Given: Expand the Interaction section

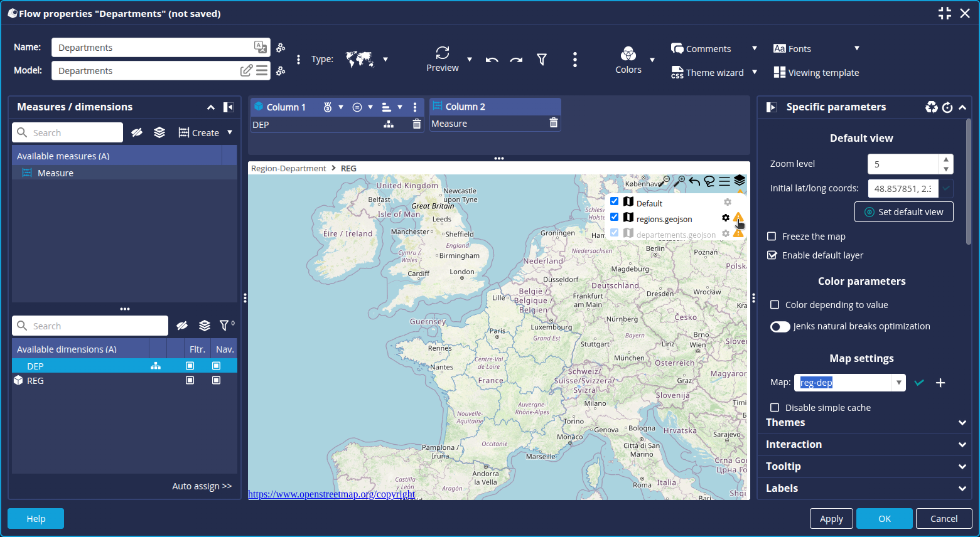Looking at the screenshot, I should pos(962,445).
